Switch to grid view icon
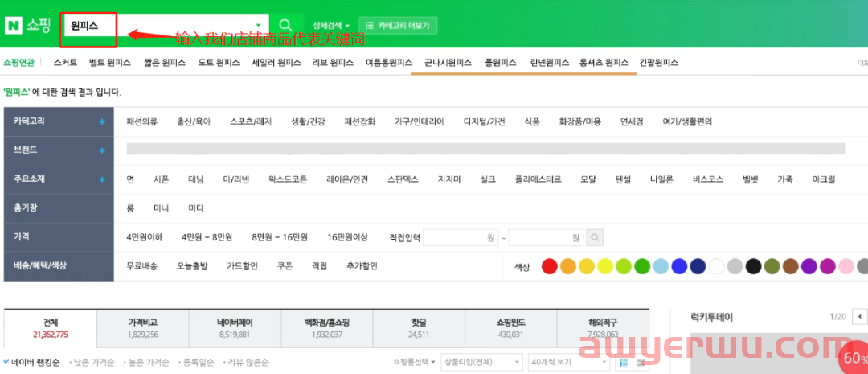This screenshot has width=868, height=374. tap(641, 363)
